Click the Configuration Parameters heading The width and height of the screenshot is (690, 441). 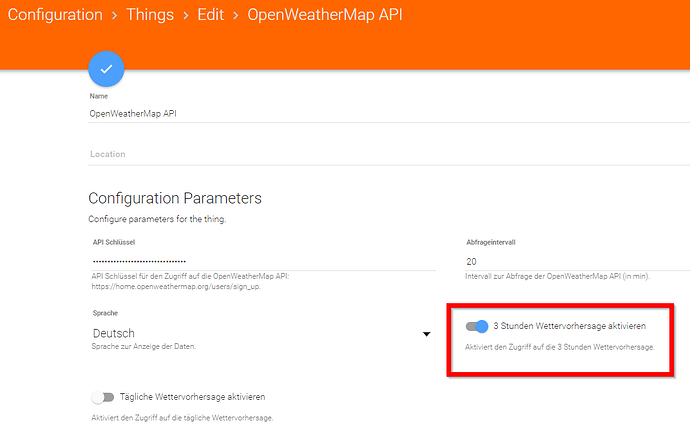point(175,198)
